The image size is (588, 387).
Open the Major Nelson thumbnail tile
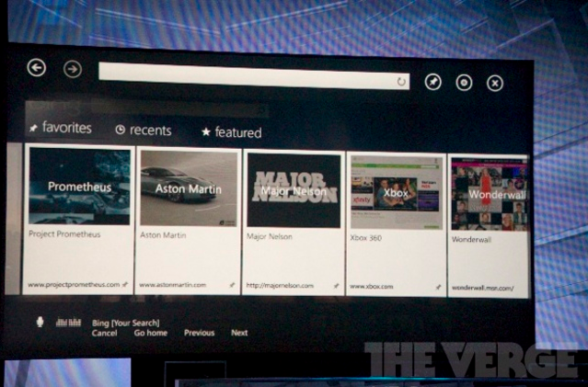[x=294, y=190]
